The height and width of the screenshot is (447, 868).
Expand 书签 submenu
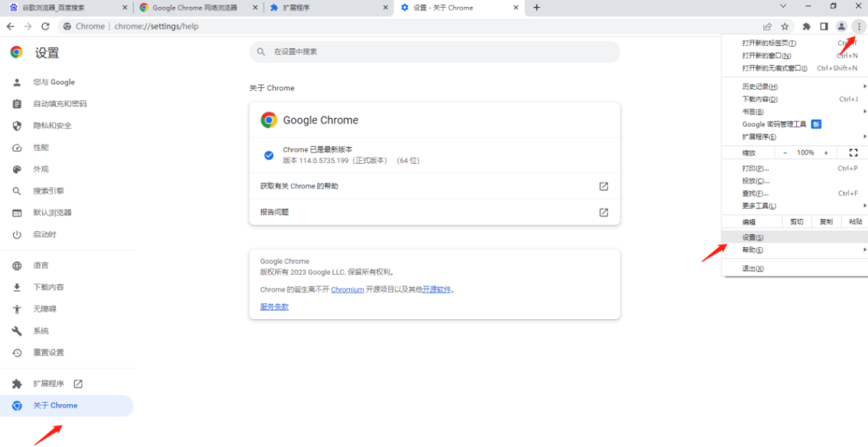click(795, 112)
